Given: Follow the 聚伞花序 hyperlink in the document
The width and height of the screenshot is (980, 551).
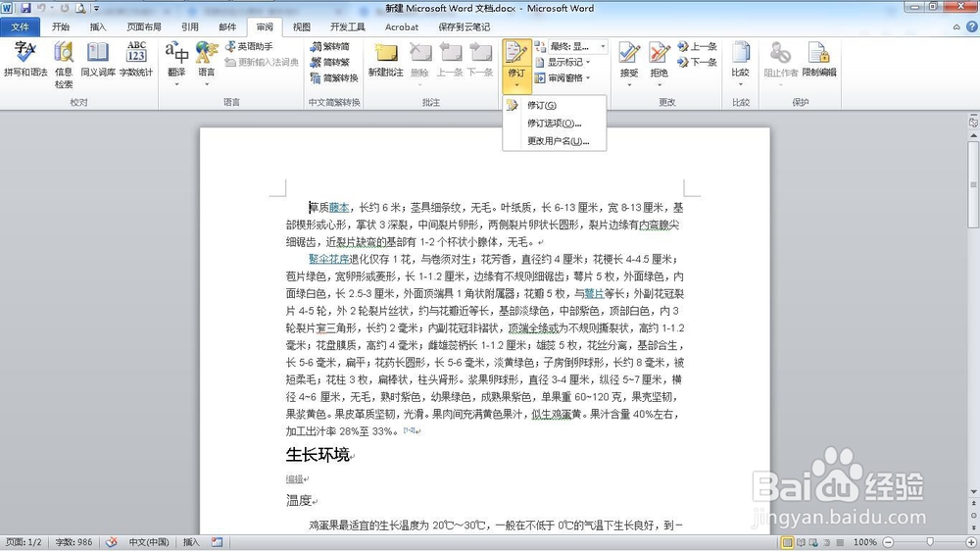Looking at the screenshot, I should click(x=328, y=259).
